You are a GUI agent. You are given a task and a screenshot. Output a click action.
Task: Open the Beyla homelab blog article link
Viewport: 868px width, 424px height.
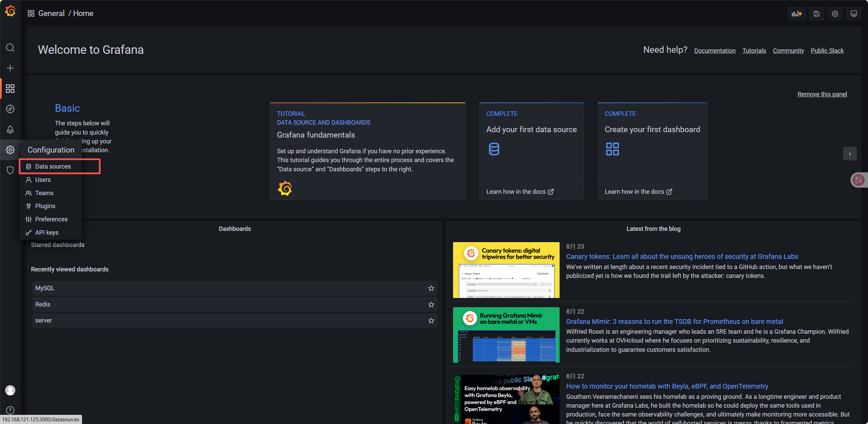coord(667,386)
